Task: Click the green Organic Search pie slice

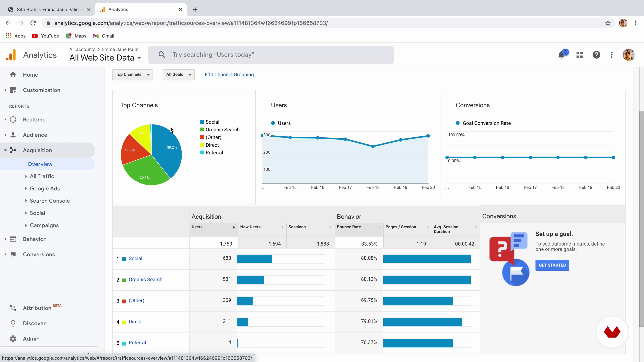Action: [146, 172]
